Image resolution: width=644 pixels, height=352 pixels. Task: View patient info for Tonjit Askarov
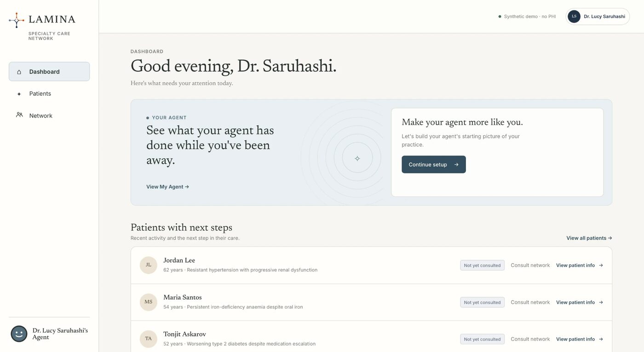point(580,339)
